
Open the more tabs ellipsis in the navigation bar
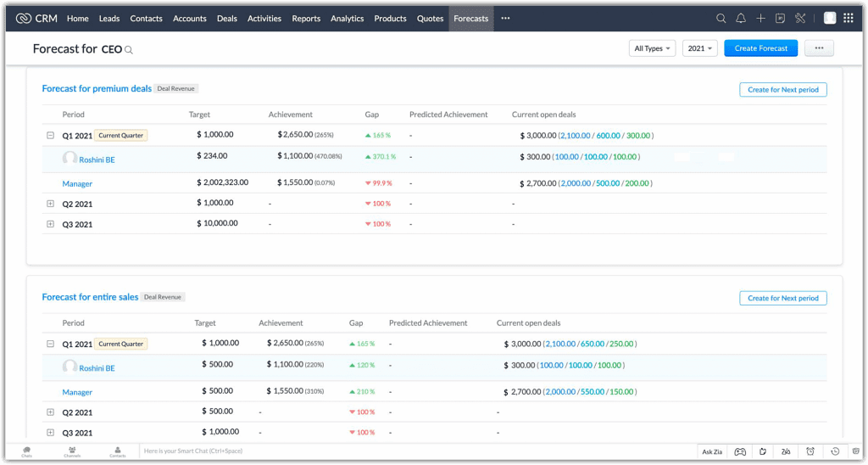point(505,19)
